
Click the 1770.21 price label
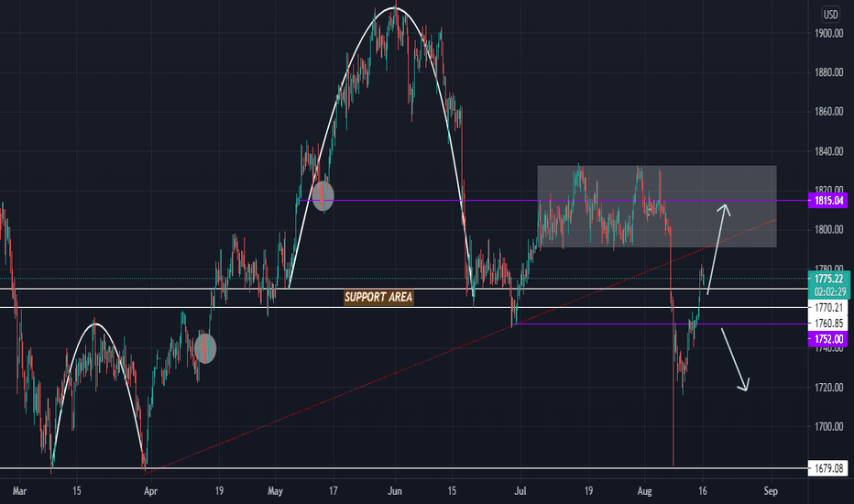[x=827, y=308]
